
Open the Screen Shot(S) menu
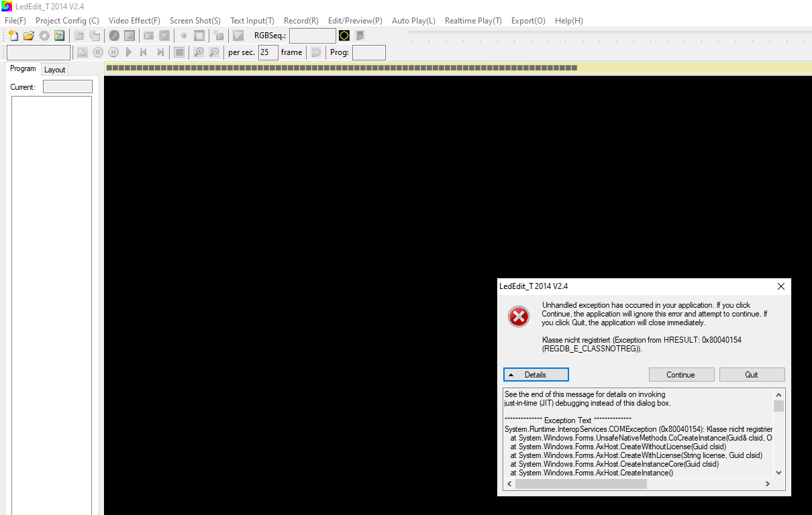(x=195, y=21)
